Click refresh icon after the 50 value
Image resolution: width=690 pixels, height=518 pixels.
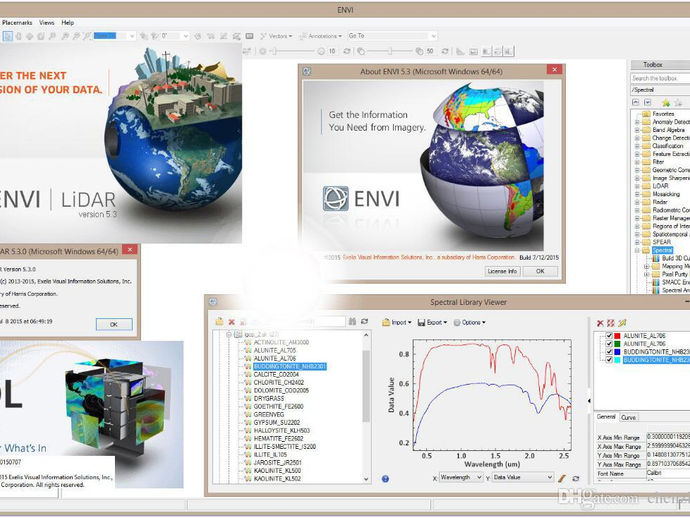tap(445, 51)
